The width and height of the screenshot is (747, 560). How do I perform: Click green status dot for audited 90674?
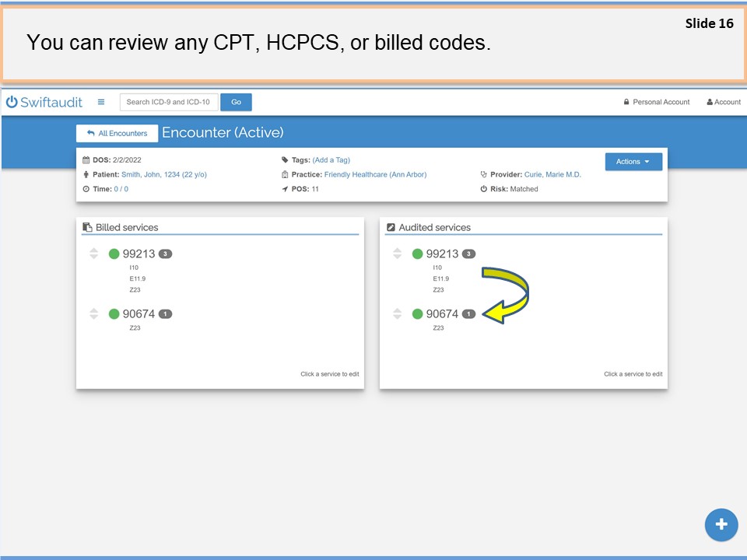click(x=418, y=314)
